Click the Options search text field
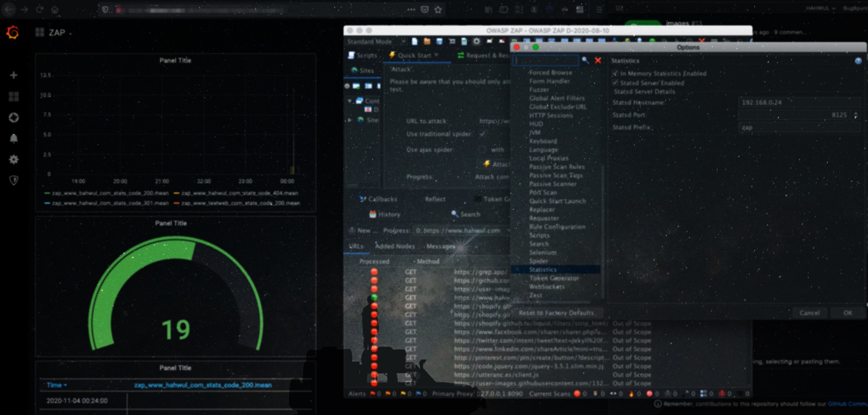 click(546, 60)
